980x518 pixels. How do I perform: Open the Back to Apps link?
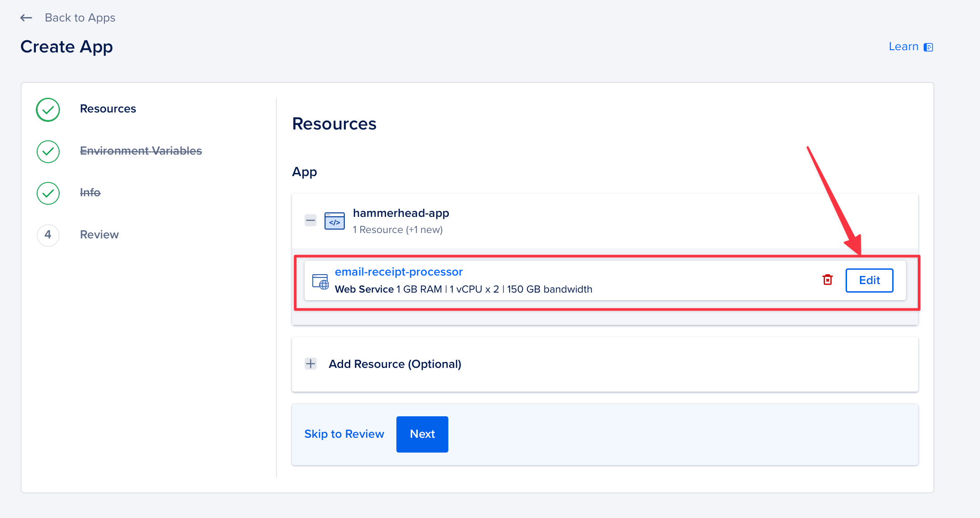click(80, 18)
